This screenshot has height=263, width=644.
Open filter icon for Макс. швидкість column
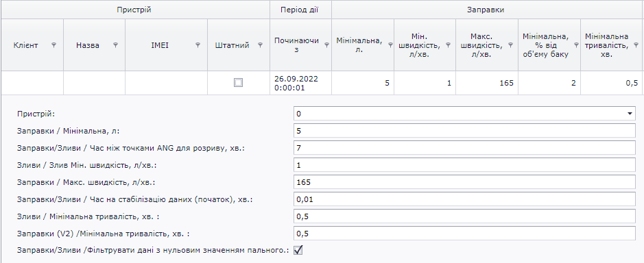point(510,45)
